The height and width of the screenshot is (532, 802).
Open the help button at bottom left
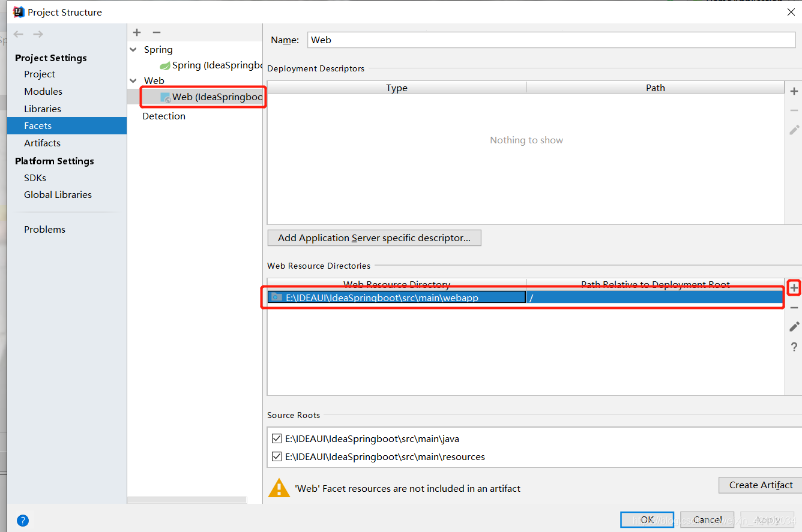click(23, 521)
